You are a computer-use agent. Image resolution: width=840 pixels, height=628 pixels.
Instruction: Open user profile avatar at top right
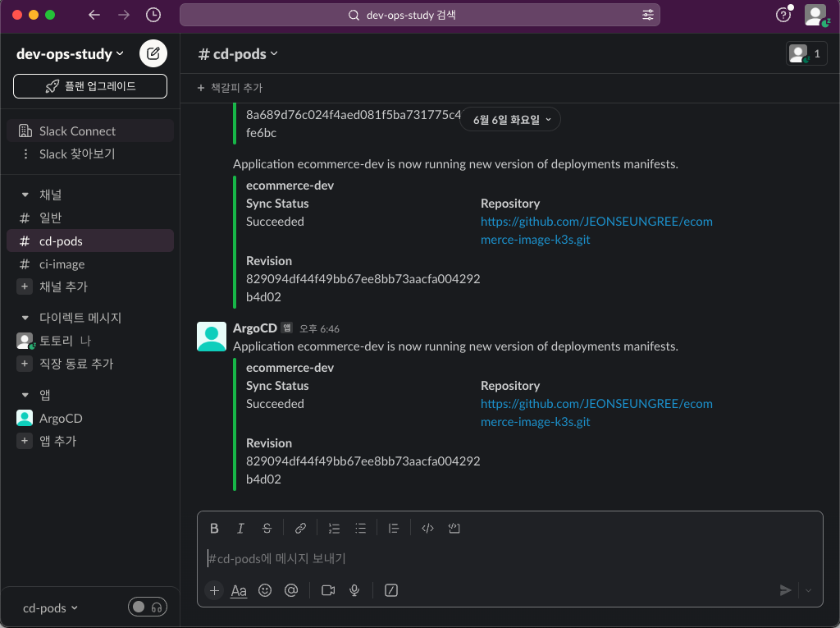tap(815, 15)
